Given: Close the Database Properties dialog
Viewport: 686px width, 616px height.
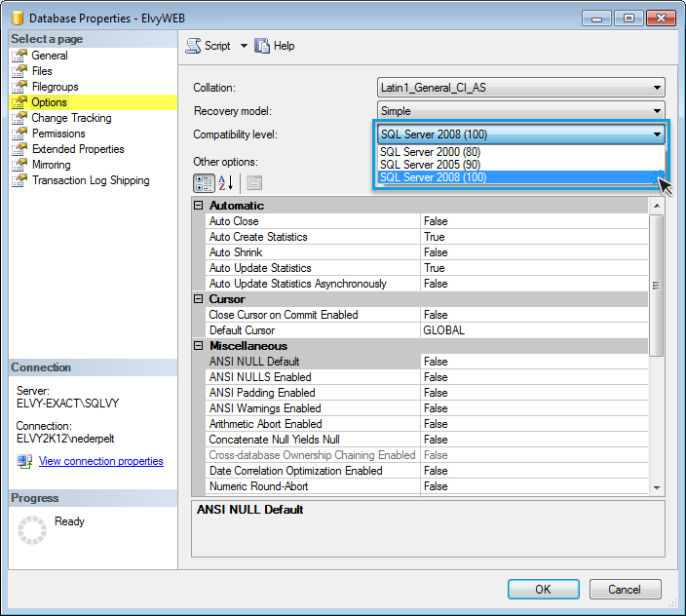Looking at the screenshot, I should click(661, 18).
